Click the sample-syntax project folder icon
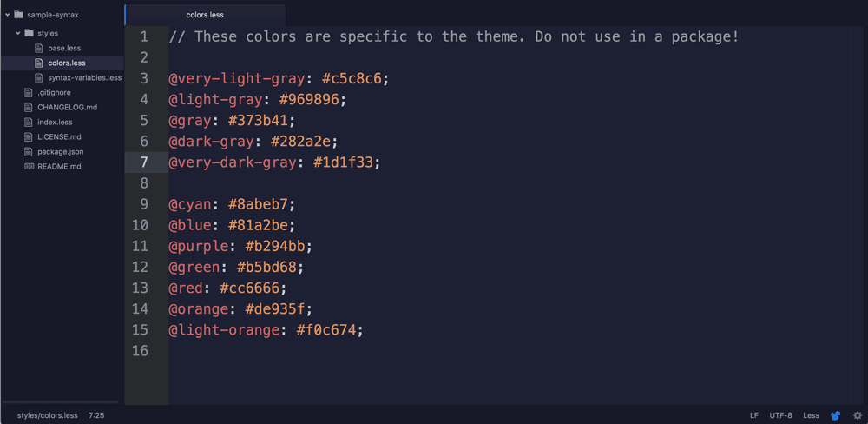The height and width of the screenshot is (424, 868). pyautogui.click(x=18, y=15)
